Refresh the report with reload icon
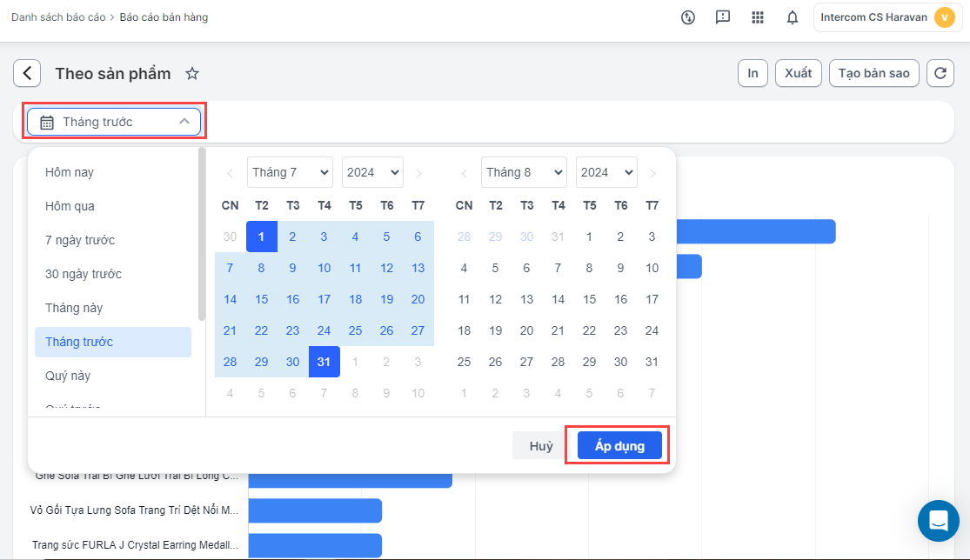Image resolution: width=970 pixels, height=560 pixels. 940,74
